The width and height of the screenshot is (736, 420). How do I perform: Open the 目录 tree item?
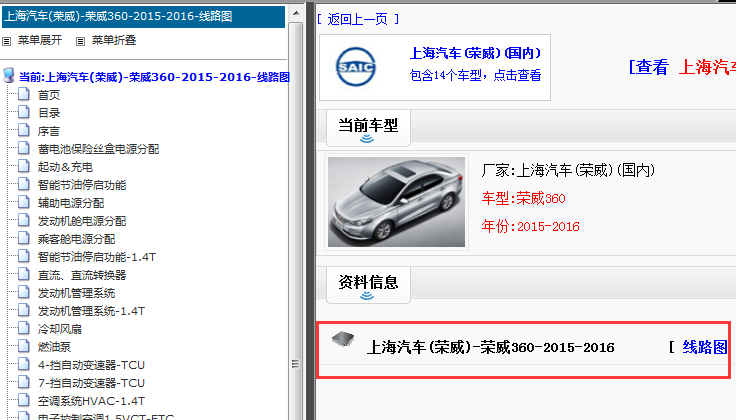49,113
